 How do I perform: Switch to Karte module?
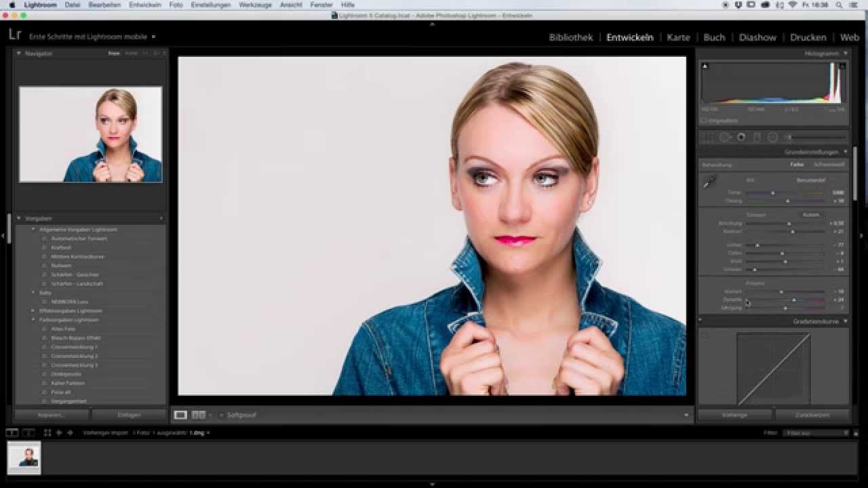[x=678, y=37]
